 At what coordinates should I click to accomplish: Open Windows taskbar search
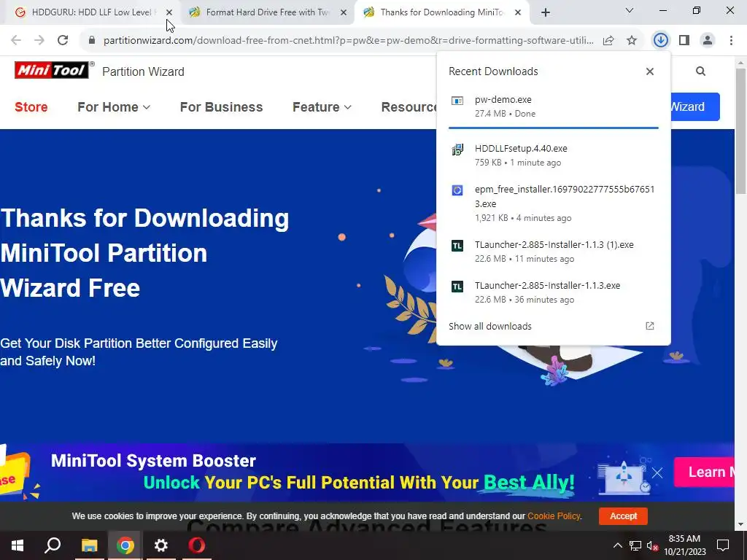pyautogui.click(x=53, y=545)
